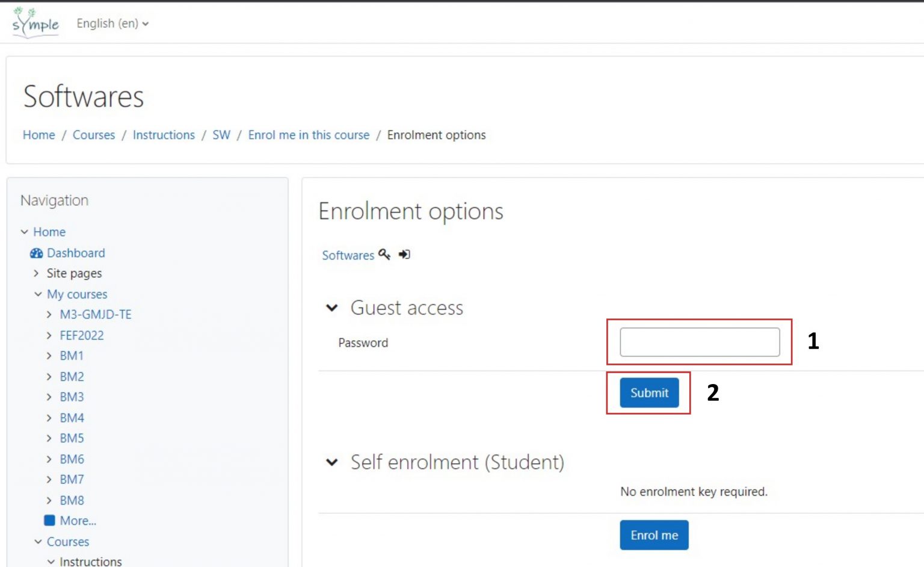Open Instructions breadcrumb link
Viewport: 924px width, 567px height.
(164, 135)
